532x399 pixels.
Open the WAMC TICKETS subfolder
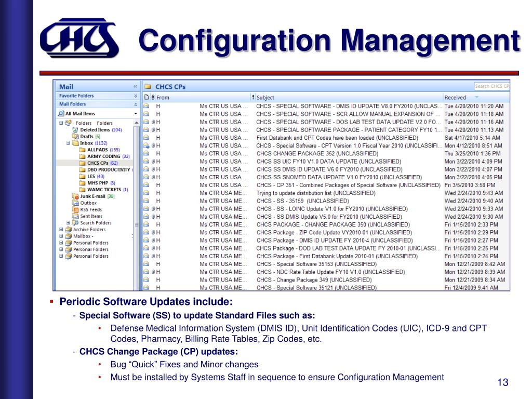(x=103, y=190)
